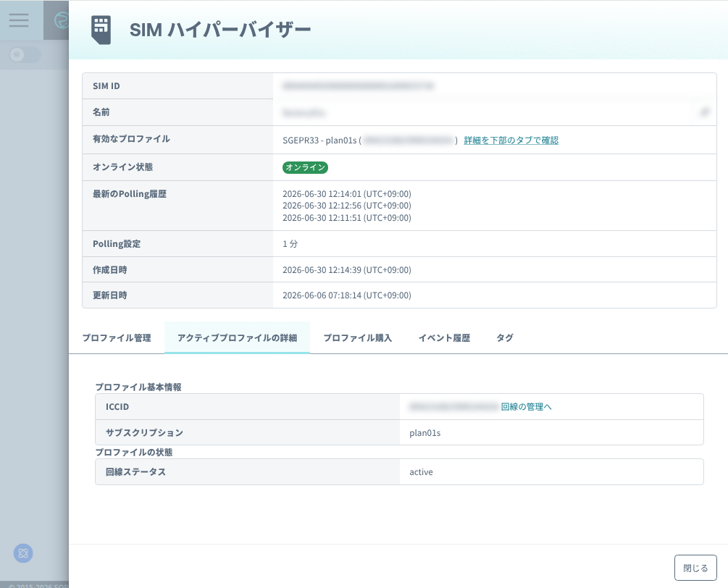The height and width of the screenshot is (588, 728).
Task: Switch to the プロファイル管理 tab
Action: [117, 338]
